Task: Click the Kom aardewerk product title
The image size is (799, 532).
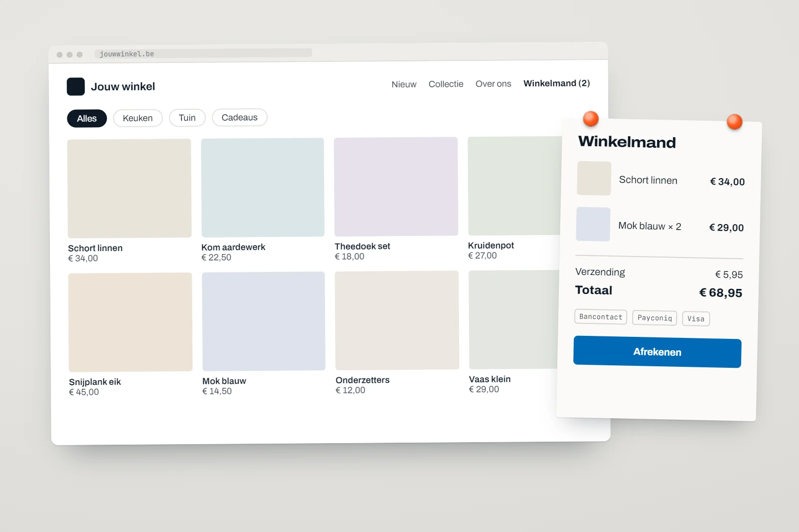Action: tap(233, 247)
